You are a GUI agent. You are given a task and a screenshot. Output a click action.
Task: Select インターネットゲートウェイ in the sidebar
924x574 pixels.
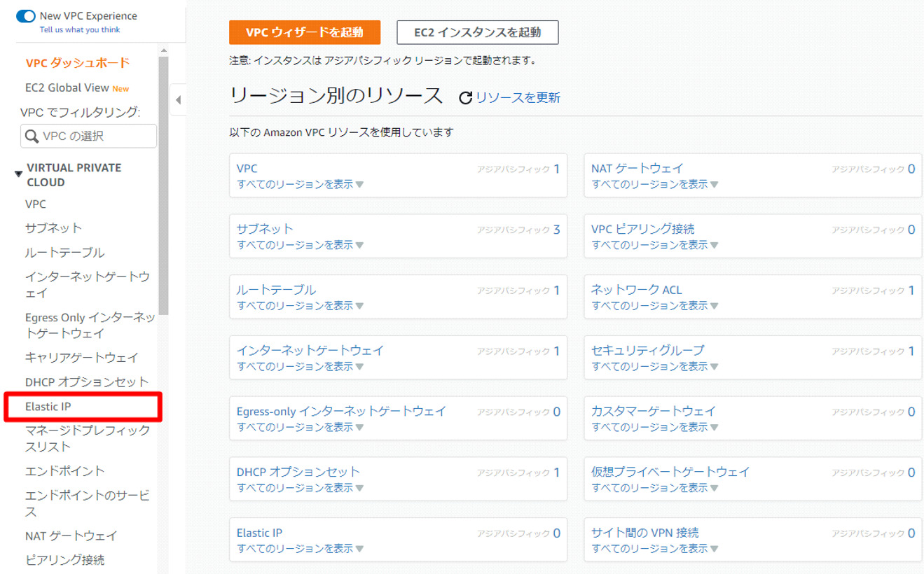point(88,285)
